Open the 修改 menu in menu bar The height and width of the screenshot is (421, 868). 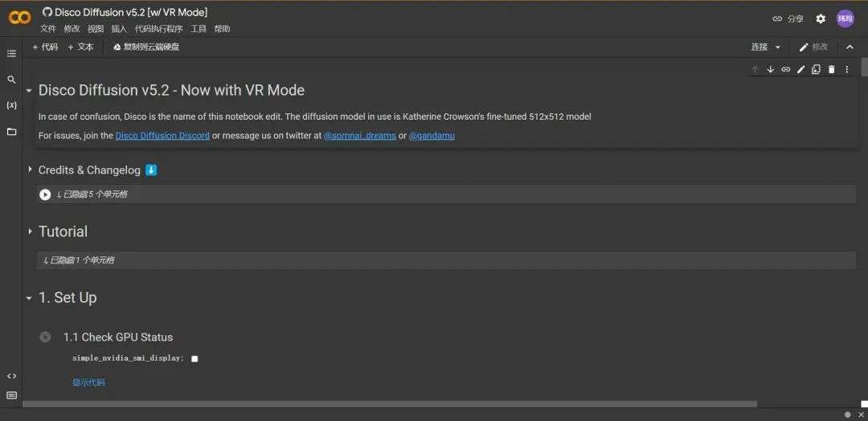point(72,29)
